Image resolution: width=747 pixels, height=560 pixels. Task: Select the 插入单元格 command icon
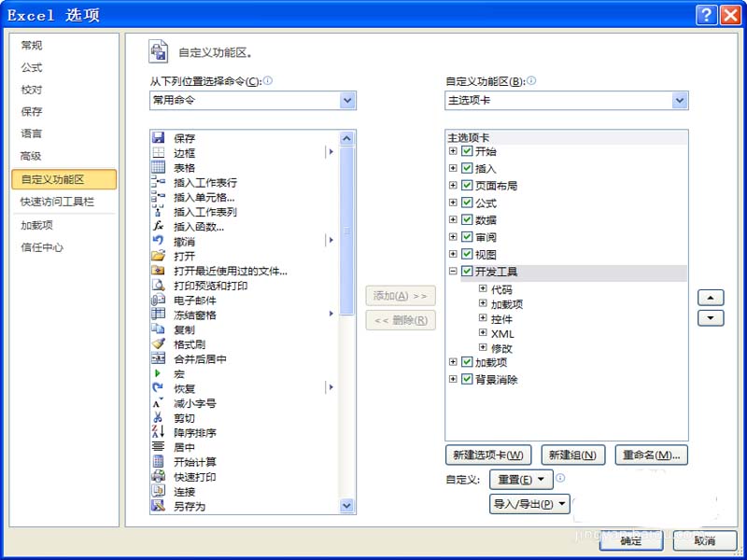click(x=158, y=197)
